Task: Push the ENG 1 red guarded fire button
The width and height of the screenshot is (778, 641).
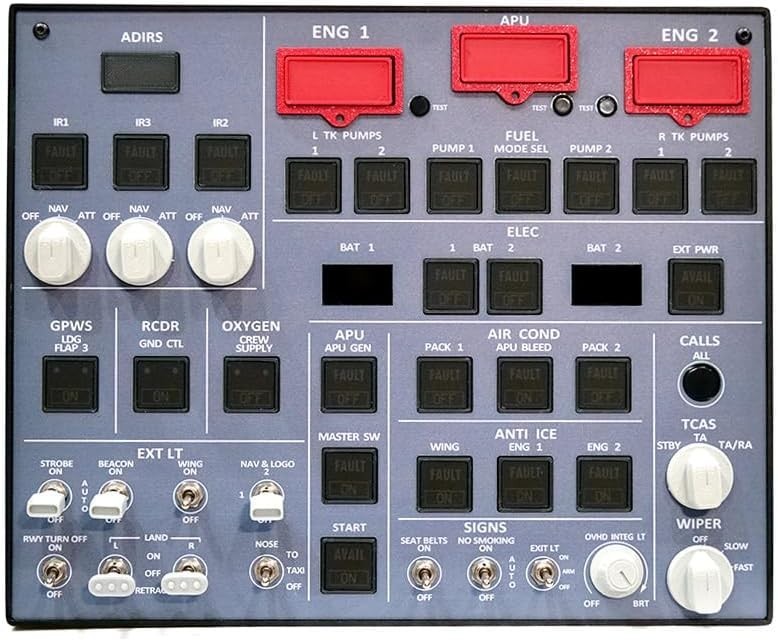Action: (x=339, y=82)
